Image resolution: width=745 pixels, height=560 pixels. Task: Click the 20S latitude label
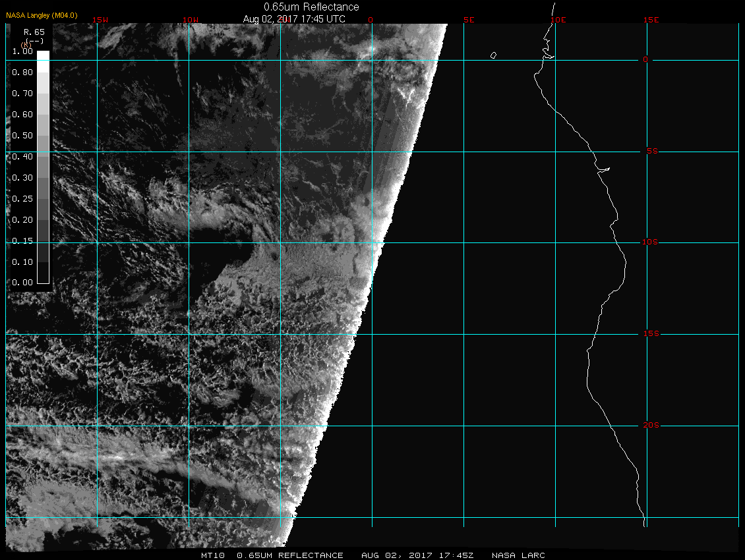(x=649, y=426)
